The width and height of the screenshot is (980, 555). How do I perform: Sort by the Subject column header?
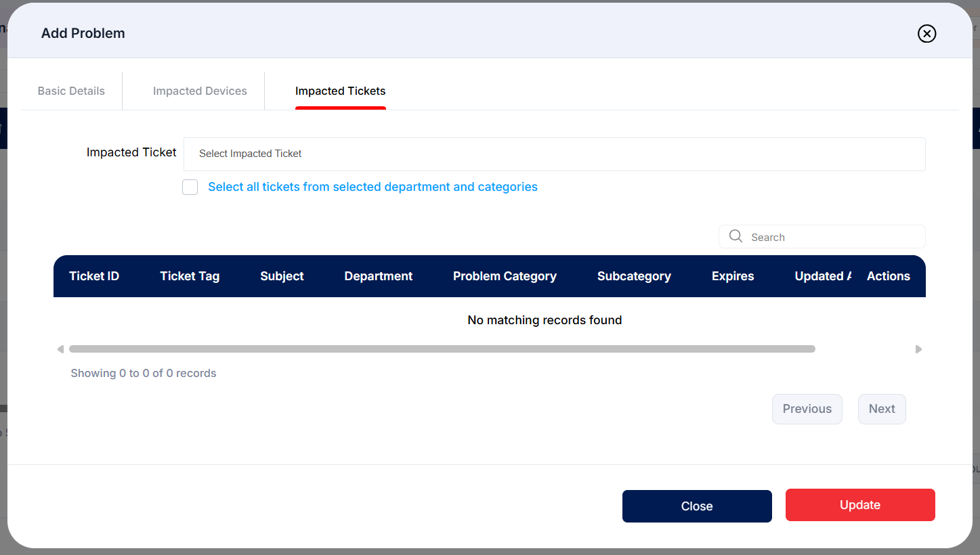[x=282, y=276]
